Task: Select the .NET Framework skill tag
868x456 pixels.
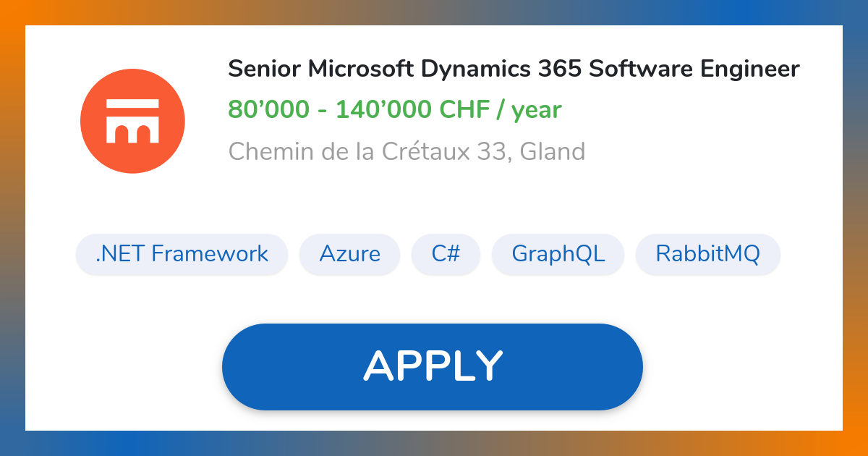Action: pyautogui.click(x=181, y=254)
